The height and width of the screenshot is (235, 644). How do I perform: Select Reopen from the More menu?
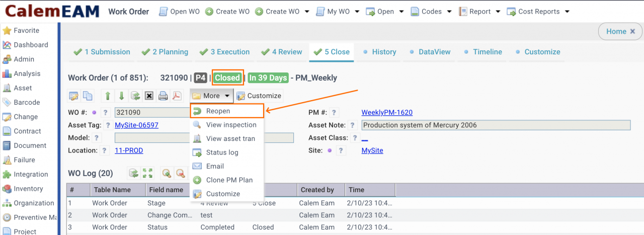point(218,111)
